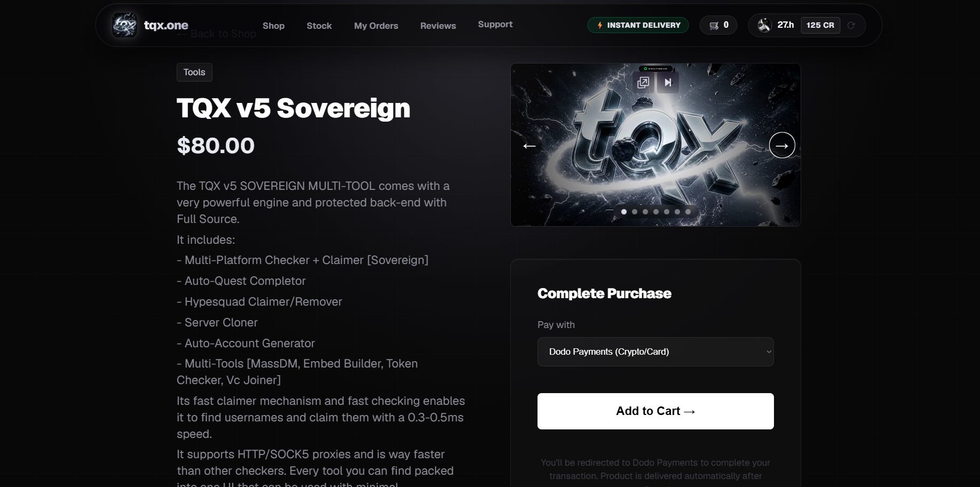980x487 pixels.
Task: Click the skip-forward icon on the gallery
Action: point(668,82)
